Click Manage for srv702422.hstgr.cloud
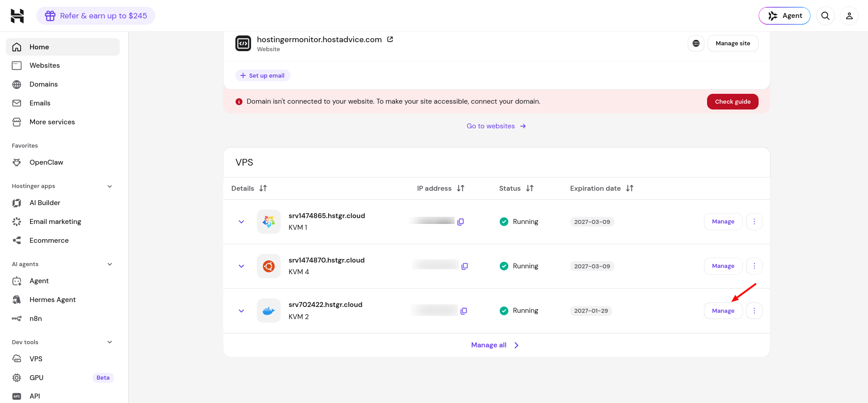Screen dimensions: 868x403 723,311
